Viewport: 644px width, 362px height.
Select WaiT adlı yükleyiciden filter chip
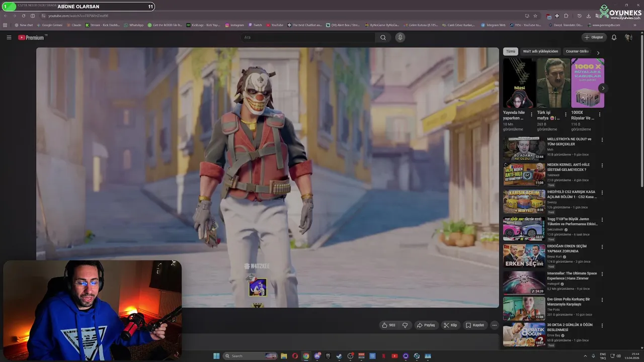point(540,51)
